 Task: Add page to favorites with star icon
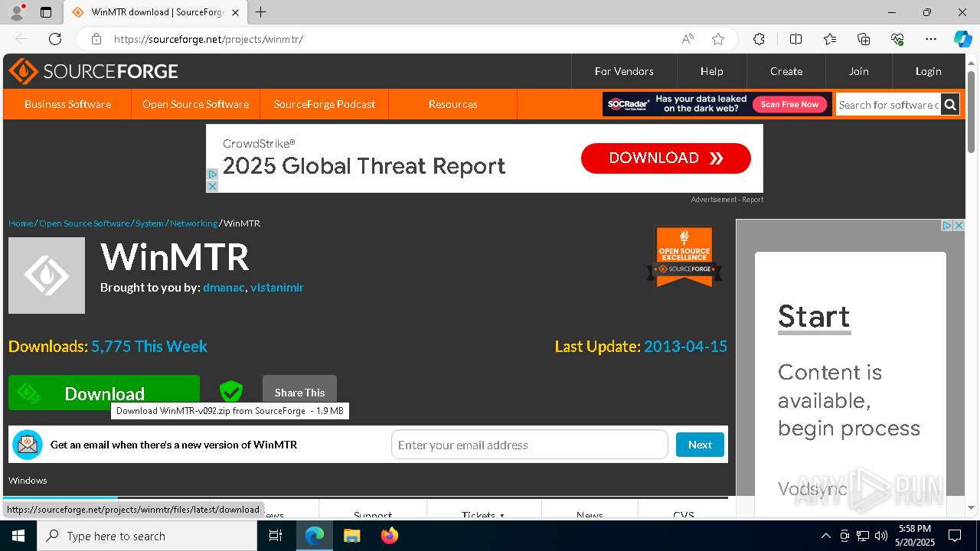click(718, 39)
